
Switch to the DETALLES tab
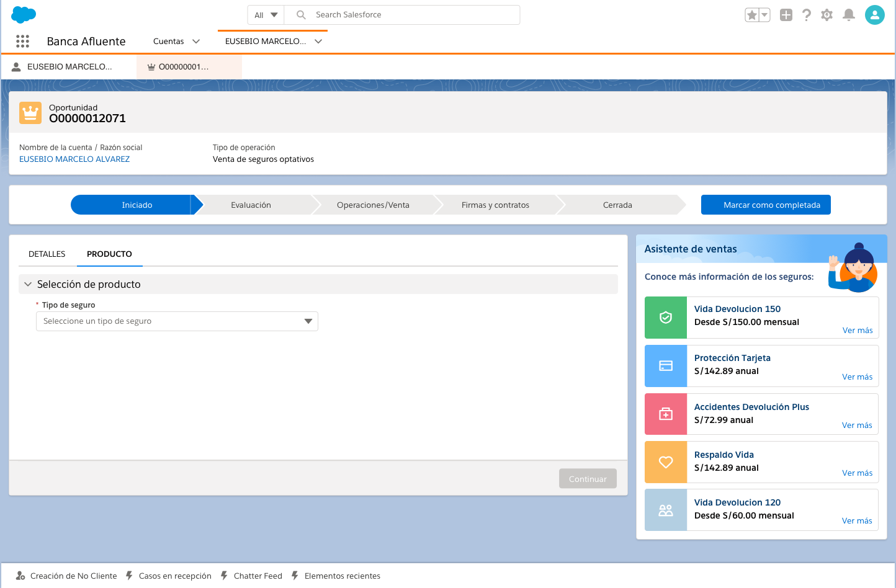click(47, 254)
